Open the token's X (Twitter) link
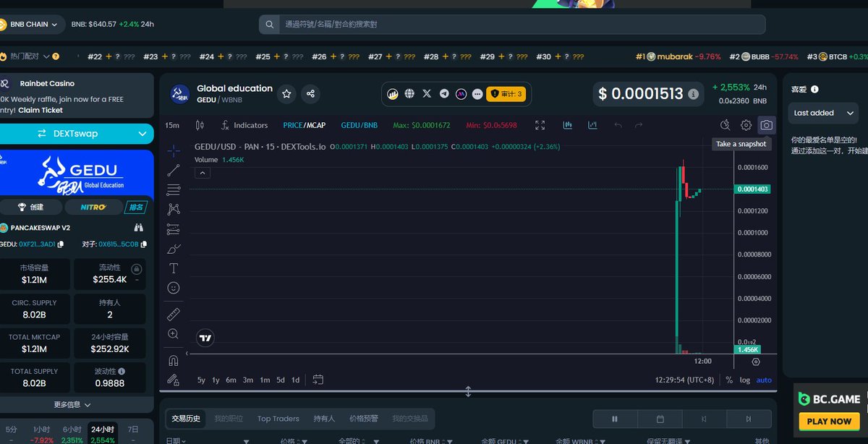 427,93
